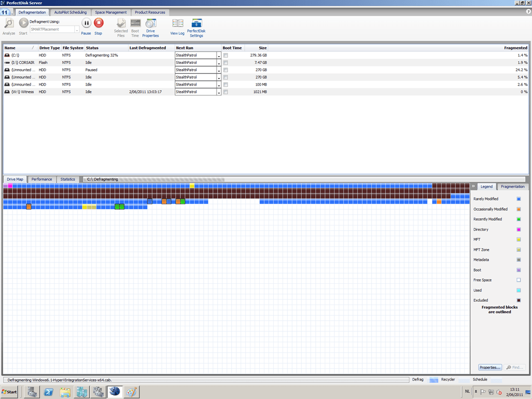The height and width of the screenshot is (399, 532).
Task: Toggle Boot Time checkbox for CORSAIR drive
Action: [225, 63]
